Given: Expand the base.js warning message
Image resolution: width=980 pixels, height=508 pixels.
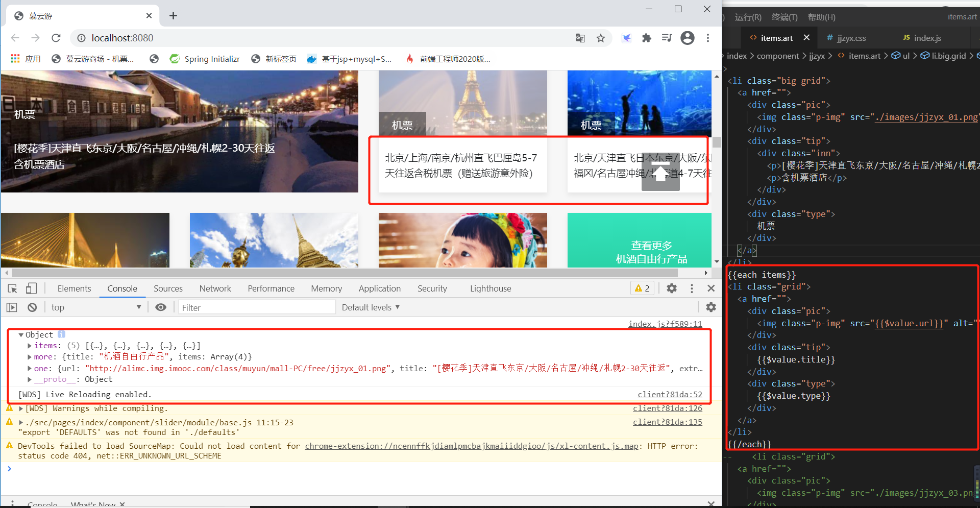Looking at the screenshot, I should pyautogui.click(x=21, y=423).
